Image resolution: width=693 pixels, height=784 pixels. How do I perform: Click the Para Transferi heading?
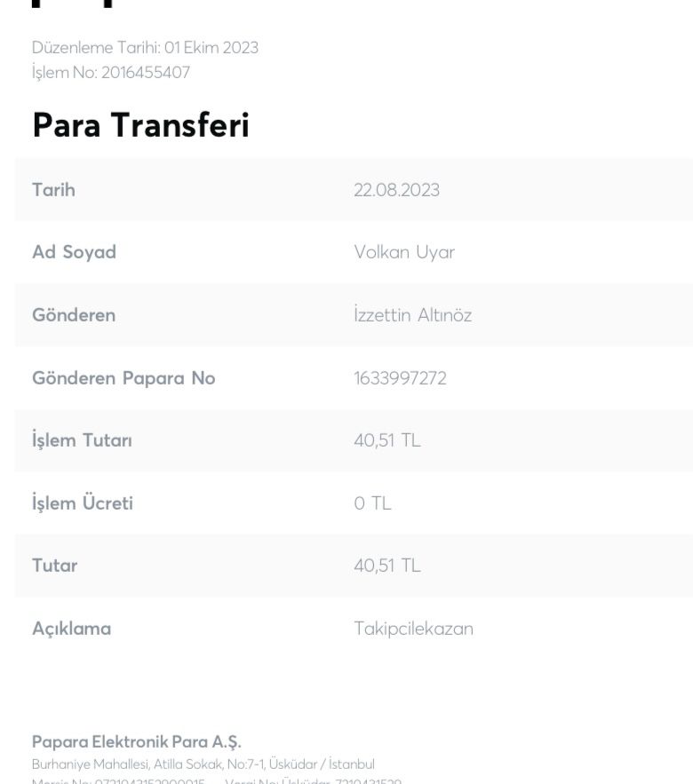(140, 125)
